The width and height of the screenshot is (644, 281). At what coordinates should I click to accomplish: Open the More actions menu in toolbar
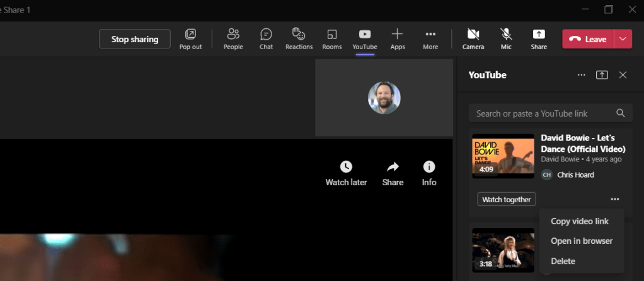coord(430,38)
